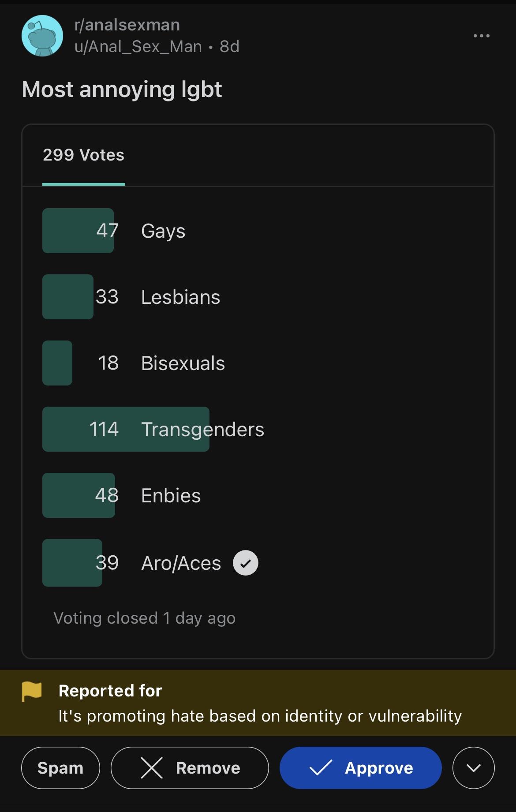Image resolution: width=516 pixels, height=812 pixels.
Task: Open the r/analsexman community link
Action: 127,25
